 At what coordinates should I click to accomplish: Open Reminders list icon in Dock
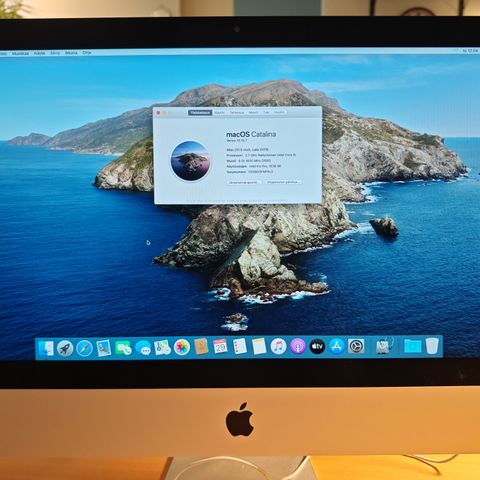(240, 346)
